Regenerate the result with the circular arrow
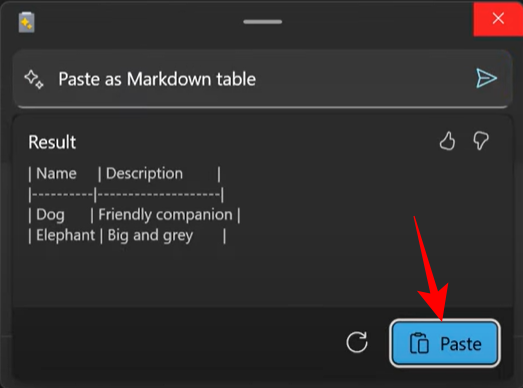This screenshot has width=523, height=388. 357,342
